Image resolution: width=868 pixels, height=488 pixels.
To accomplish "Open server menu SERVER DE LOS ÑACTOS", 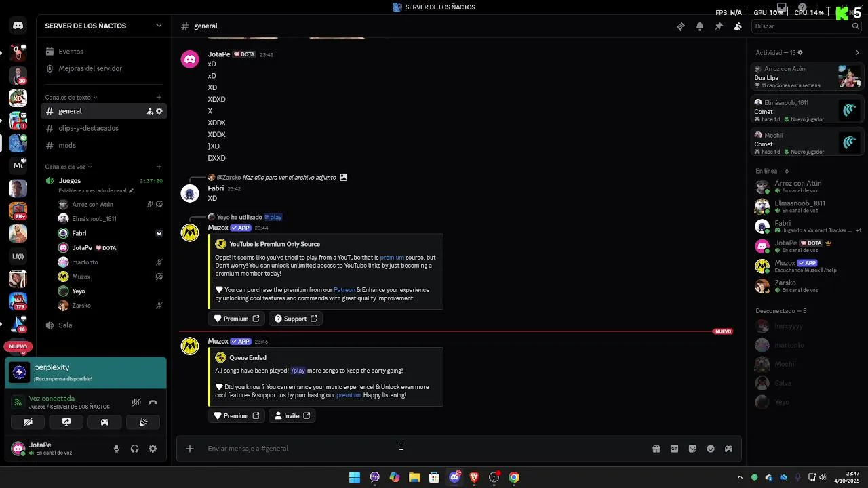I will pyautogui.click(x=104, y=26).
